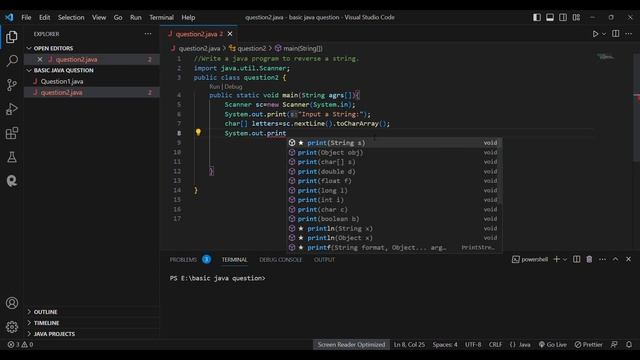Select the Terminal panel tab
640x360 pixels.
[234, 260]
